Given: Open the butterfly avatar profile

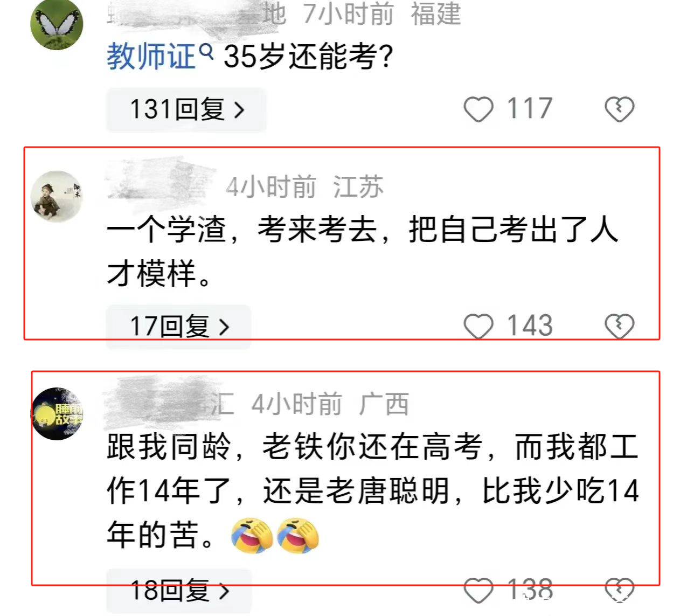Looking at the screenshot, I should tap(57, 24).
